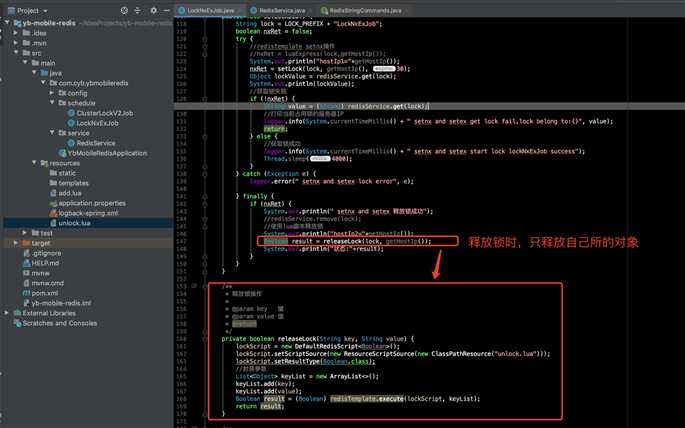The height and width of the screenshot is (428, 685).
Task: Switch to RedisStringCommands.java tab
Action: pyautogui.click(x=365, y=10)
